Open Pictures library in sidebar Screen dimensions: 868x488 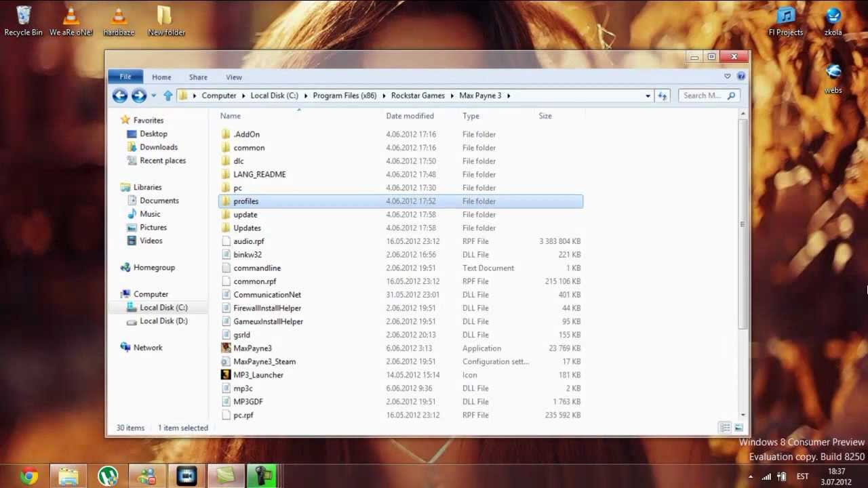[153, 227]
